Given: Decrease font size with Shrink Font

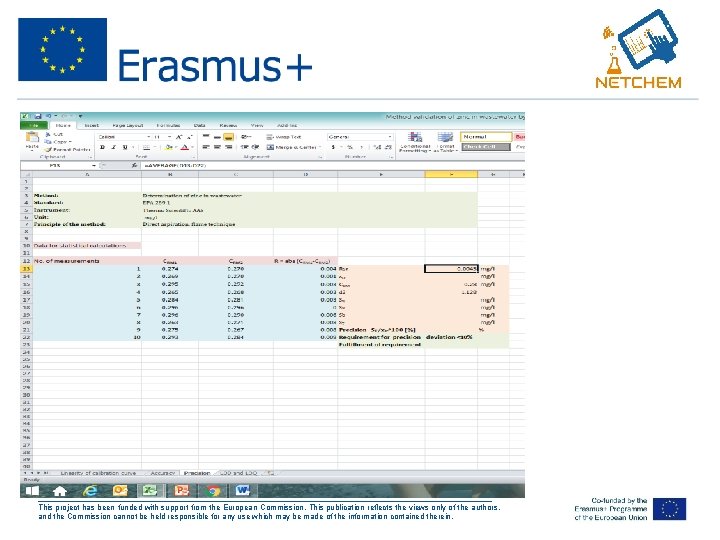Looking at the screenshot, I should pyautogui.click(x=189, y=137).
